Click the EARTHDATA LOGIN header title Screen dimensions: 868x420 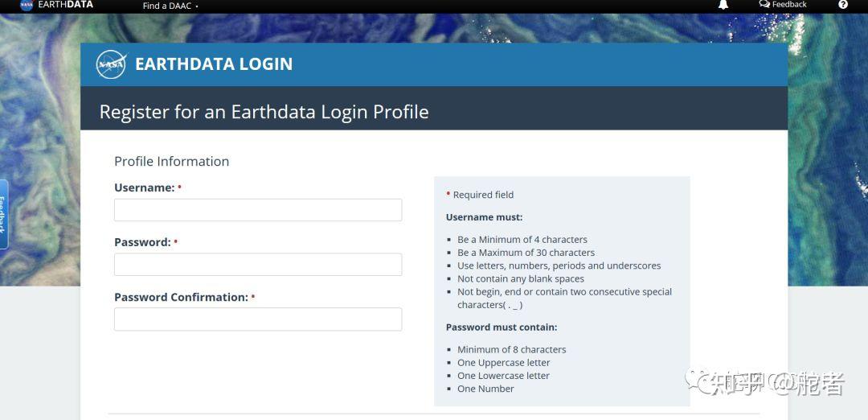pos(214,64)
